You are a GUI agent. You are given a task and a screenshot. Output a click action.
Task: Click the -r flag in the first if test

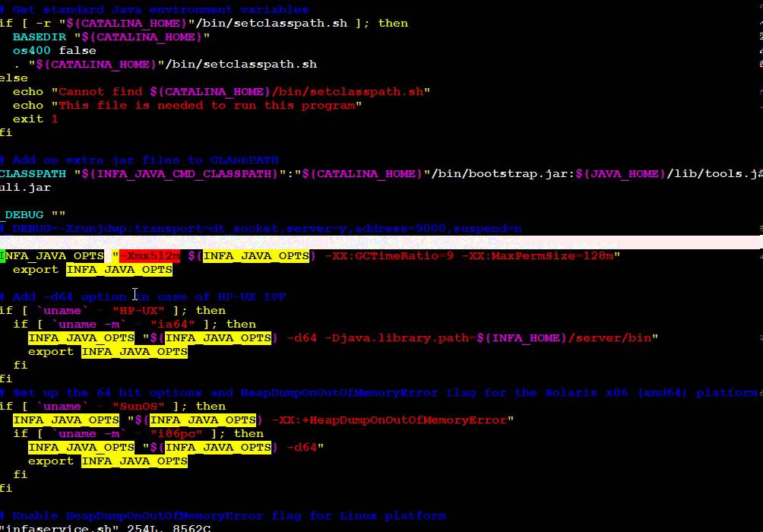(43, 24)
